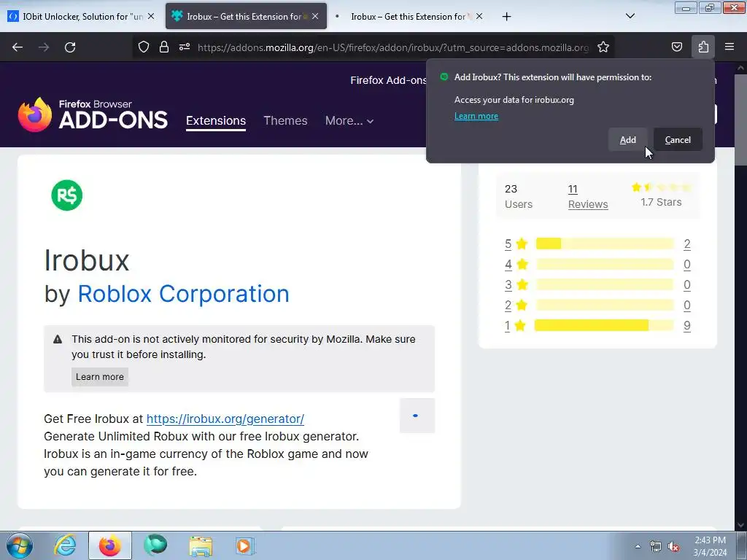Save page to Pocket icon
The height and width of the screenshot is (560, 747).
676,47
